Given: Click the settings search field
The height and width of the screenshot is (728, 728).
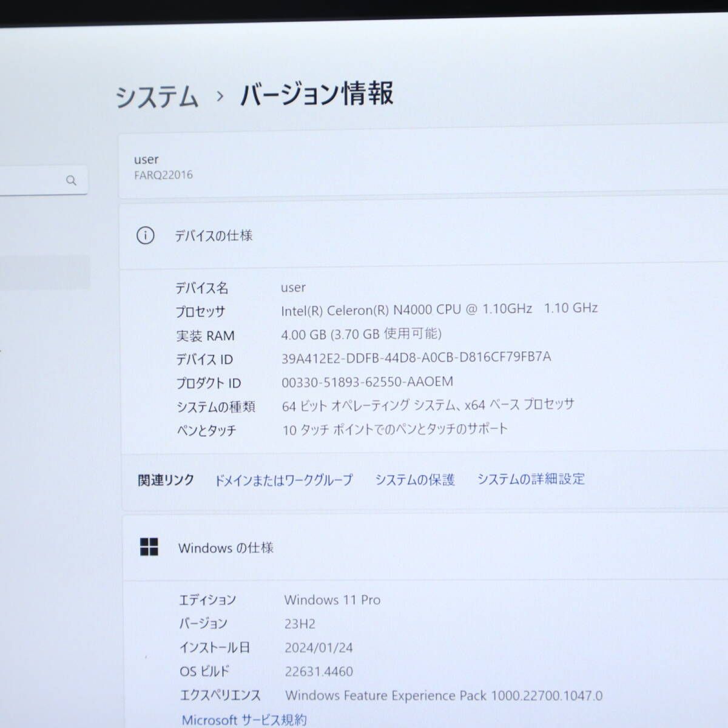Looking at the screenshot, I should pos(42,180).
